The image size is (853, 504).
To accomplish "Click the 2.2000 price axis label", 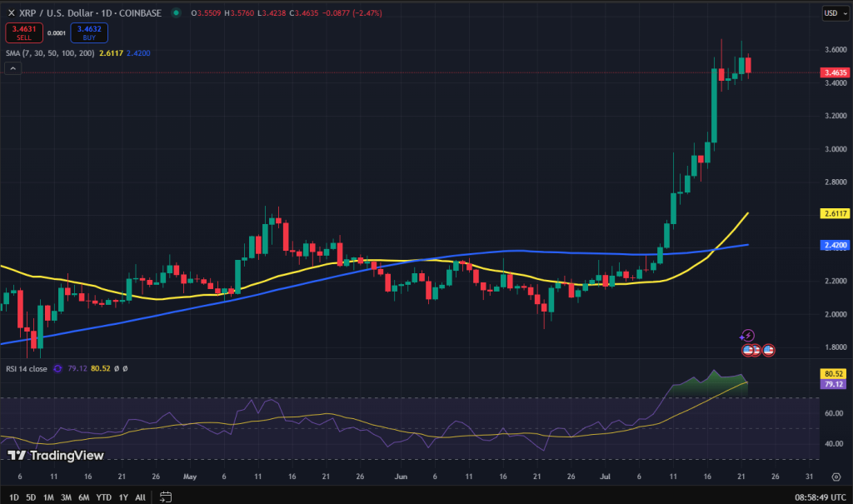I will click(836, 281).
